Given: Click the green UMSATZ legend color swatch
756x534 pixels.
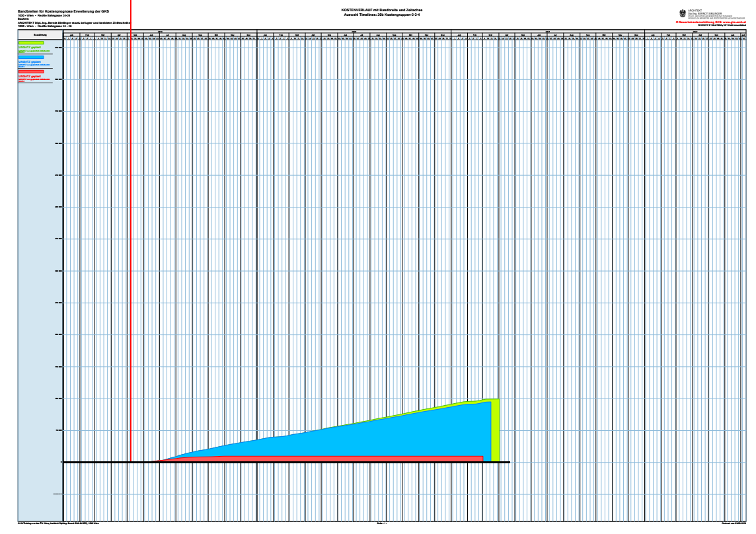Looking at the screenshot, I should [x=31, y=43].
